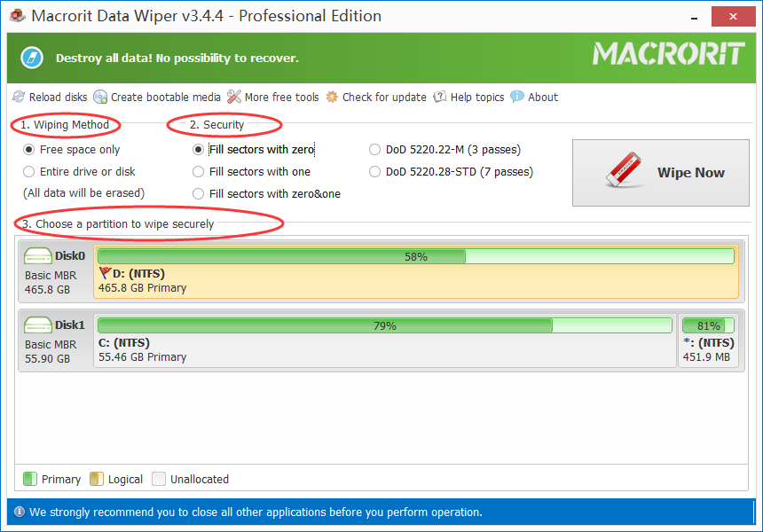Click the Reload disks icon

[x=19, y=97]
